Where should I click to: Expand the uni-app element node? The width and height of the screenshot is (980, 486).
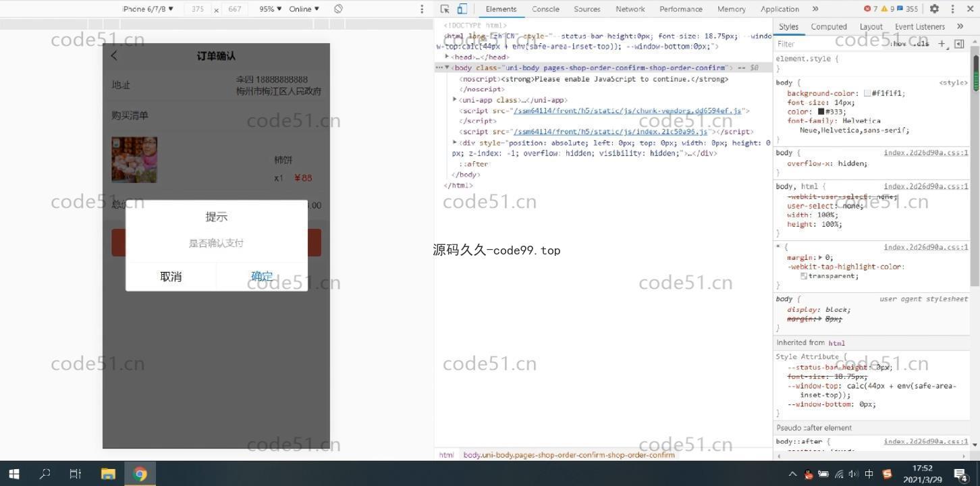[455, 100]
